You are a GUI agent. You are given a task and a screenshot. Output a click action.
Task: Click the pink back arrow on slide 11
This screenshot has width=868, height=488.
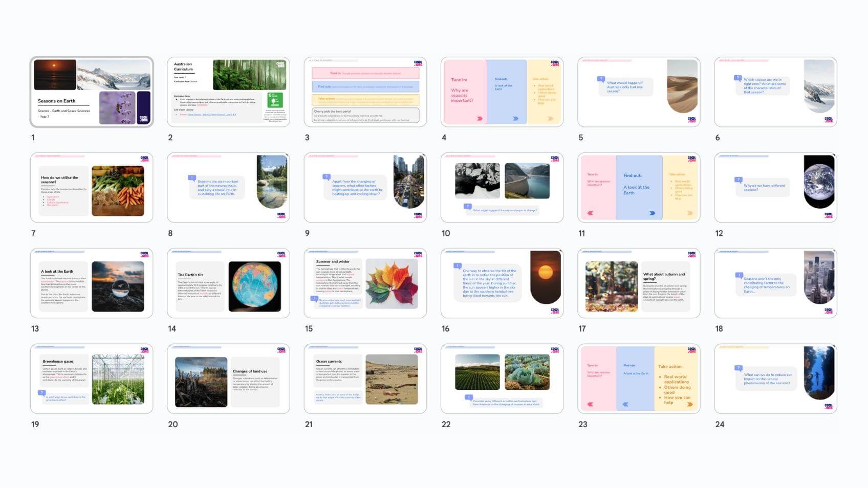(x=590, y=213)
